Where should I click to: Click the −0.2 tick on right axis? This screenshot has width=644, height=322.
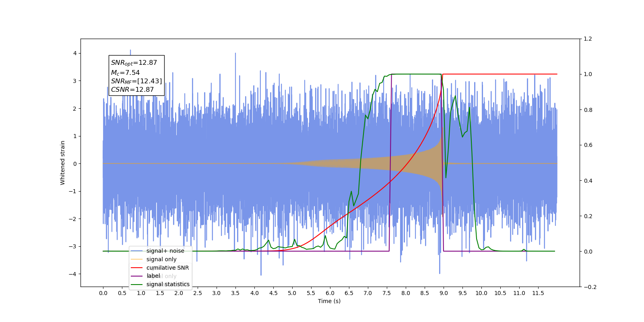click(x=590, y=287)
